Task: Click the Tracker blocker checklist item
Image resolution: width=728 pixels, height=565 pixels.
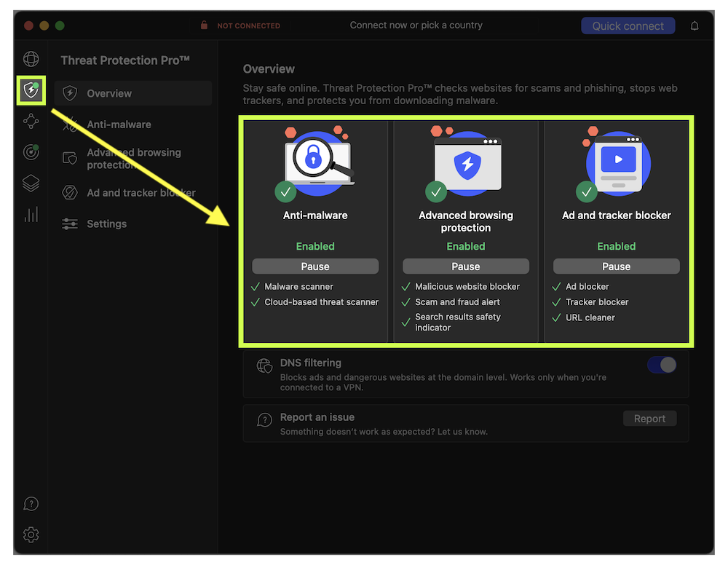Action: pyautogui.click(x=590, y=302)
